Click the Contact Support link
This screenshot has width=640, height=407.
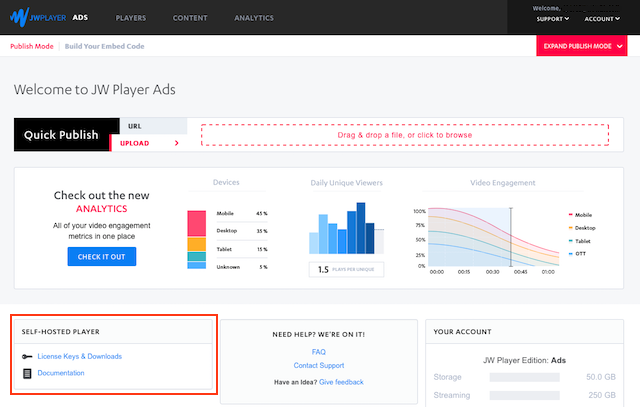[318, 366]
